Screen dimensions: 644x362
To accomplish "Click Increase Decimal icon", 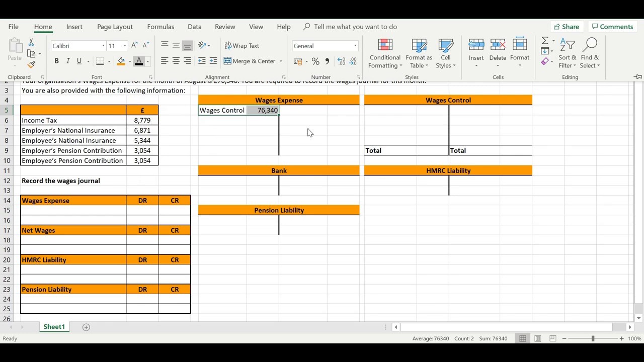I will [341, 61].
